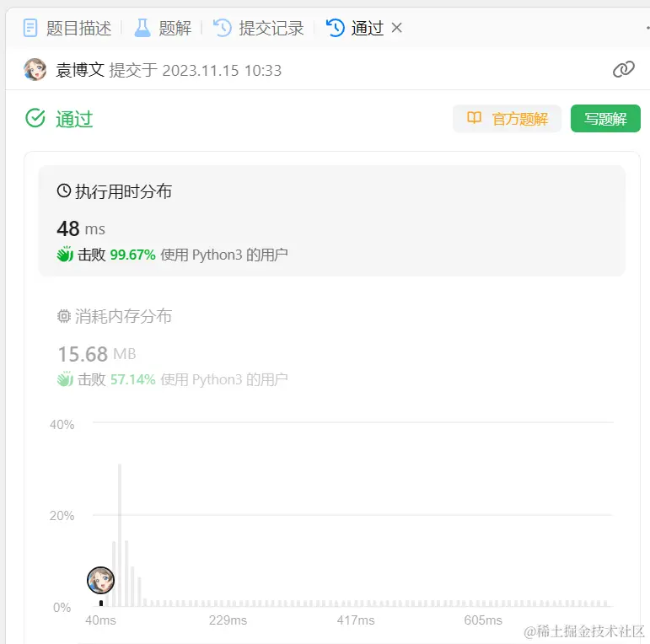Click the chip icon beside 消耗内存分布
The image size is (650, 644).
(x=64, y=316)
